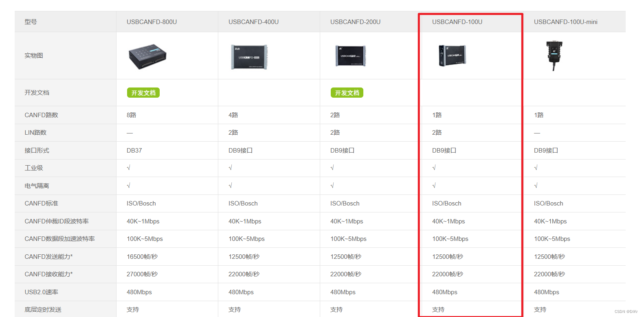This screenshot has width=644, height=317.
Task: Select the USBCANFD-400U column header
Action: [x=253, y=22]
